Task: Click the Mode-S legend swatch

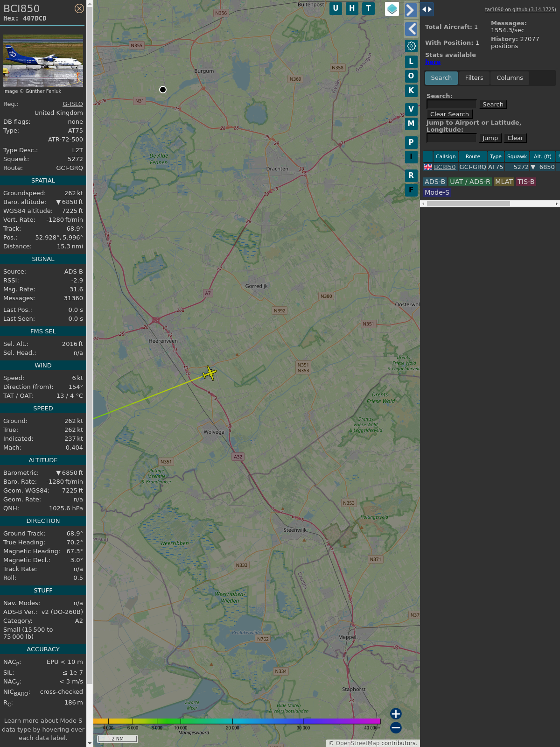Action: click(x=437, y=192)
